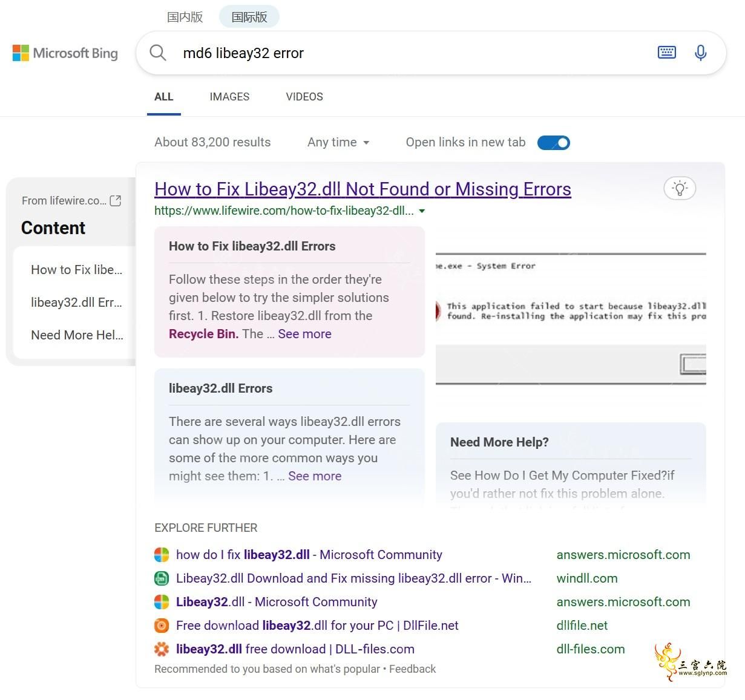Open lifewire source external link icon

116,201
